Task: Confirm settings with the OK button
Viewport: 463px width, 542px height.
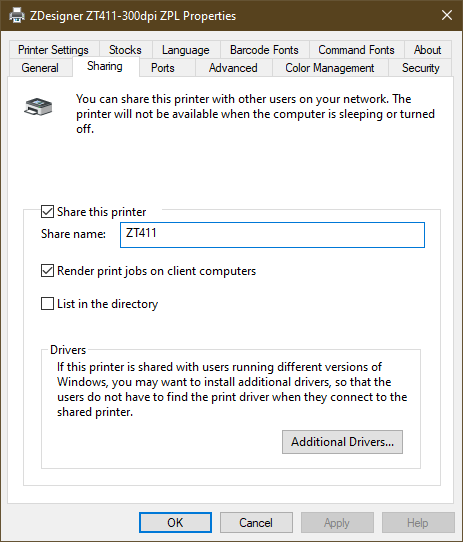Action: click(175, 522)
